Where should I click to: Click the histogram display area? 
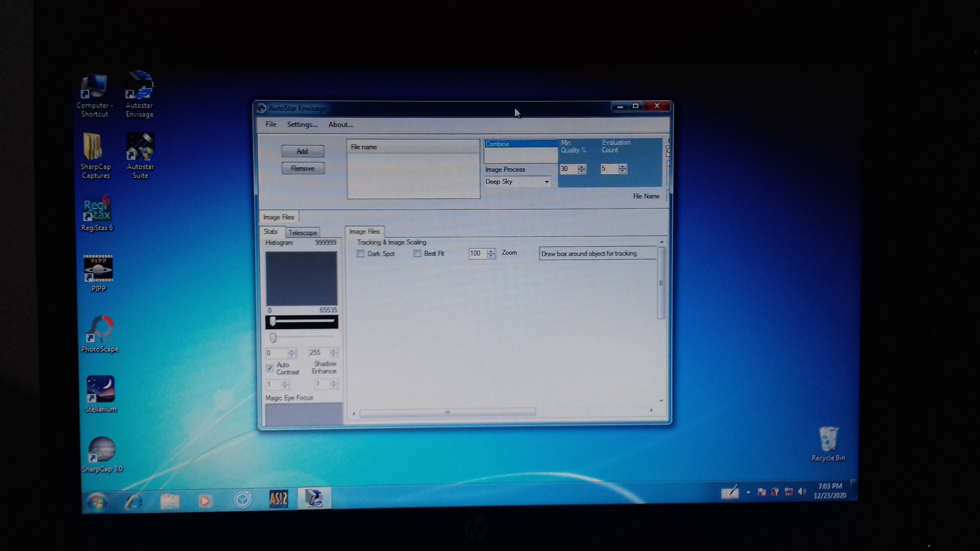click(x=301, y=278)
